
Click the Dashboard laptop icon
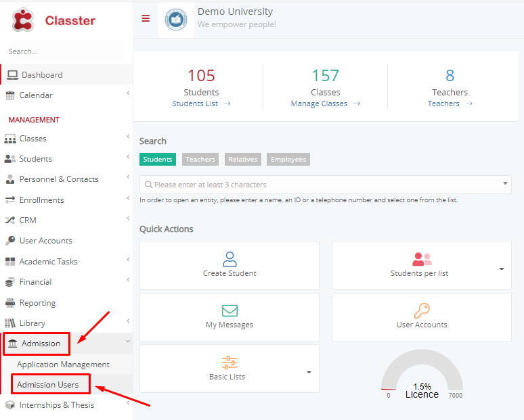(13, 75)
